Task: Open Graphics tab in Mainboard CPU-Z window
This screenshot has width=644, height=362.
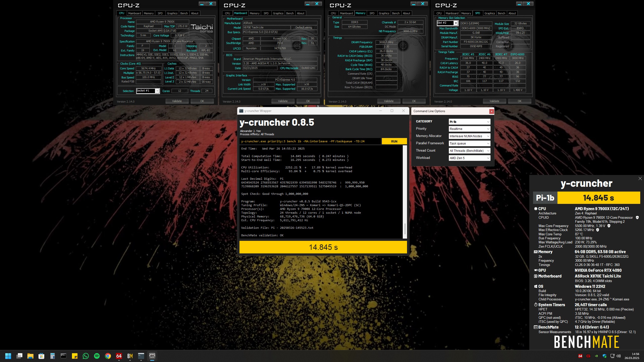Action: [x=278, y=13]
